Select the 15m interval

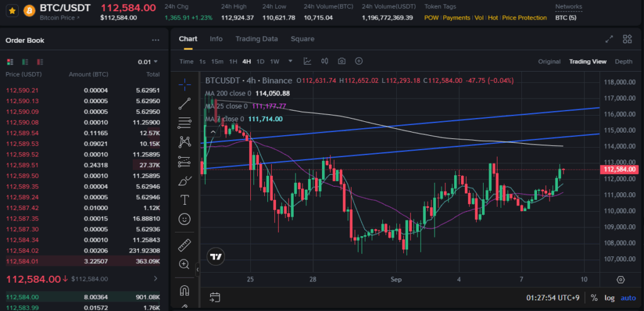(x=217, y=62)
